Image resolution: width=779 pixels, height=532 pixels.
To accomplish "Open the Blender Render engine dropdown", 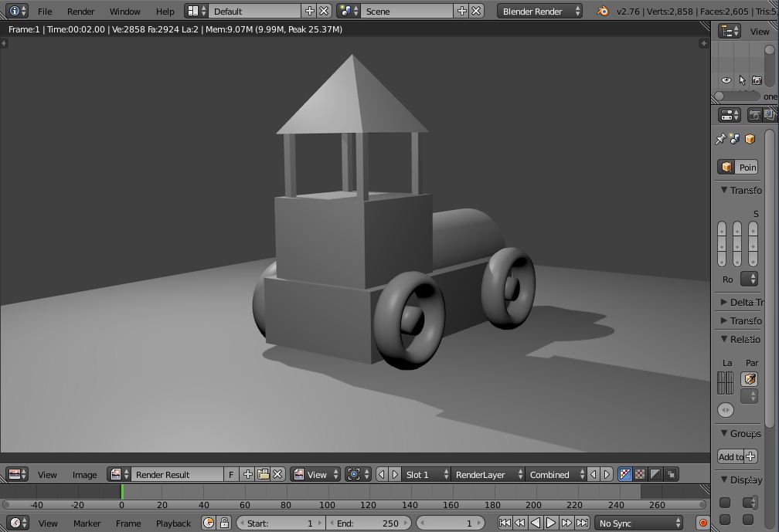I will [539, 11].
